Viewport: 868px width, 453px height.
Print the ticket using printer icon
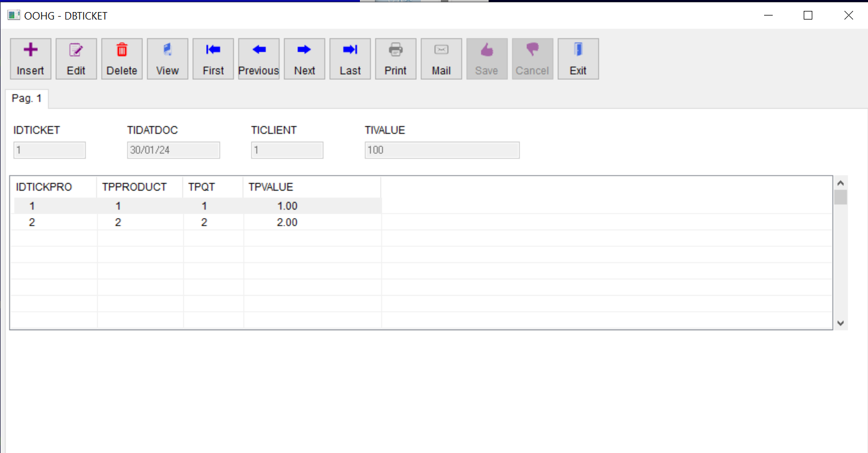(x=396, y=59)
